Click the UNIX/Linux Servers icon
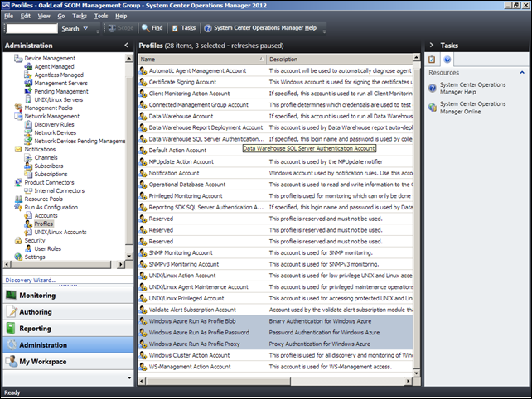This screenshot has height=399, width=532. (28, 99)
